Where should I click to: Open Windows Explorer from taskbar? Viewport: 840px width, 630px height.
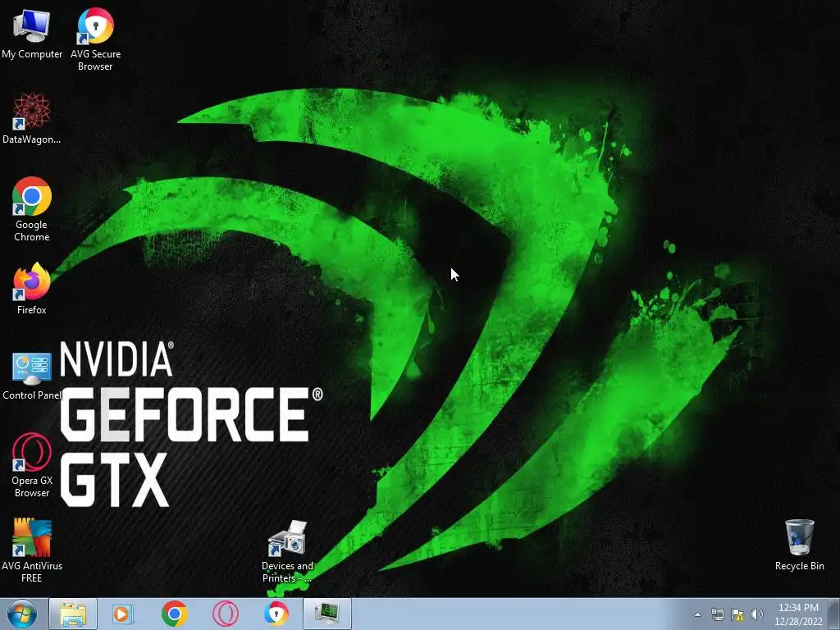[73, 614]
